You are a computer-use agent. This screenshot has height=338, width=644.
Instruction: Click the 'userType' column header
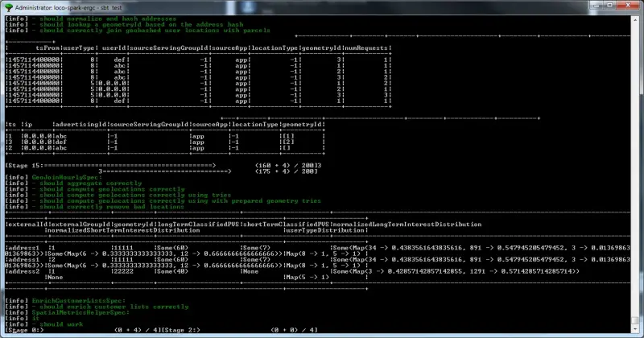pos(79,48)
